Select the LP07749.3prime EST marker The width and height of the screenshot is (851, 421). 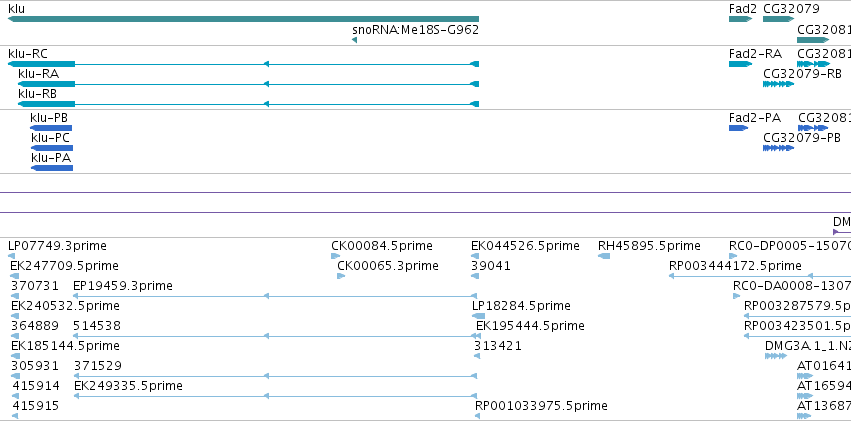pos(11,256)
